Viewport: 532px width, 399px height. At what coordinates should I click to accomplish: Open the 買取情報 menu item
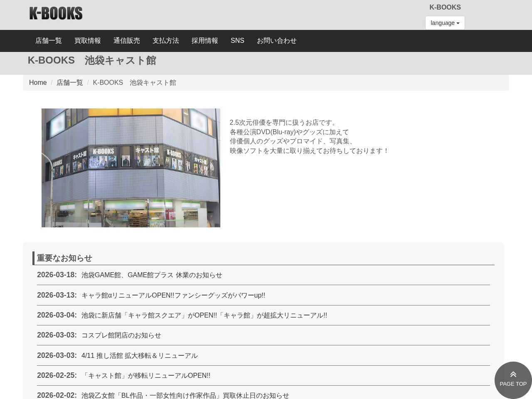pos(87,40)
